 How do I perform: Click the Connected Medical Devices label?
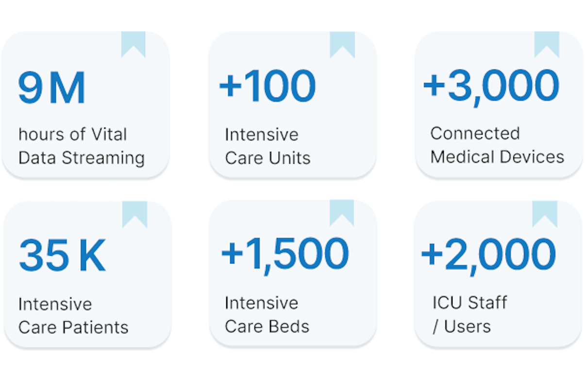pyautogui.click(x=497, y=145)
